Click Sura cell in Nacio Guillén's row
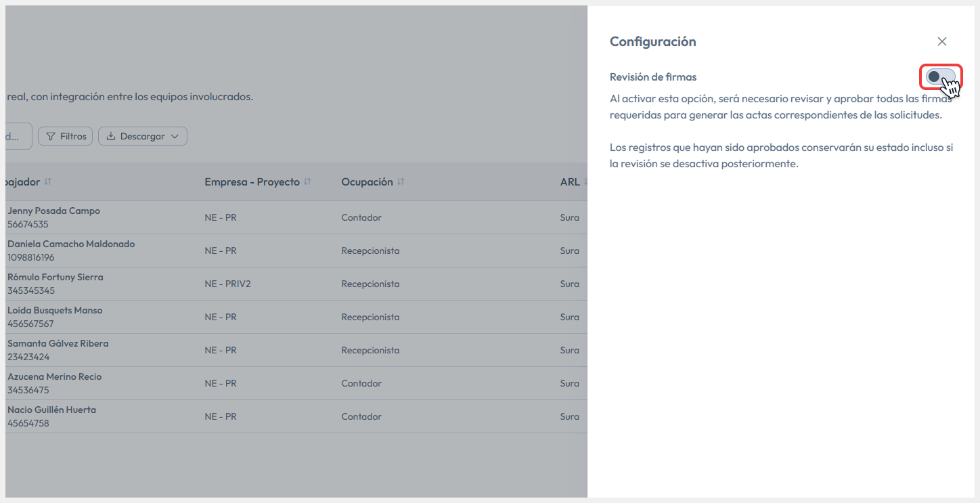Image resolution: width=980 pixels, height=503 pixels. click(569, 416)
